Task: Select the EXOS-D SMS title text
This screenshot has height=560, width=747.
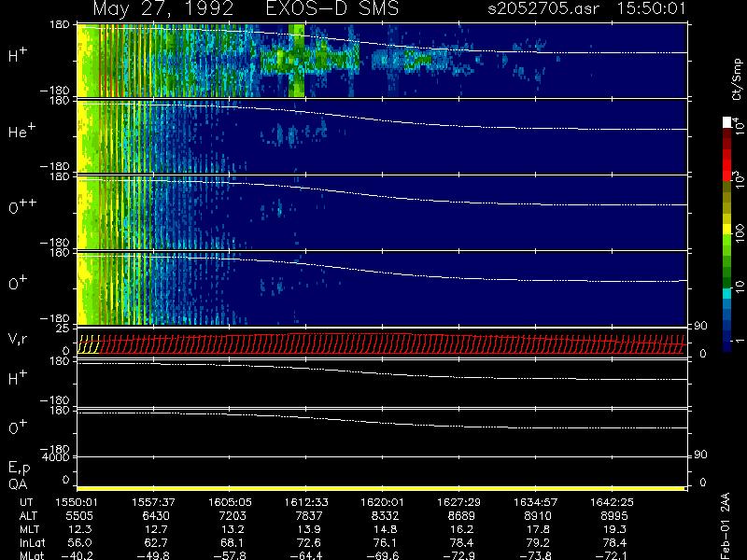Action: (x=332, y=8)
